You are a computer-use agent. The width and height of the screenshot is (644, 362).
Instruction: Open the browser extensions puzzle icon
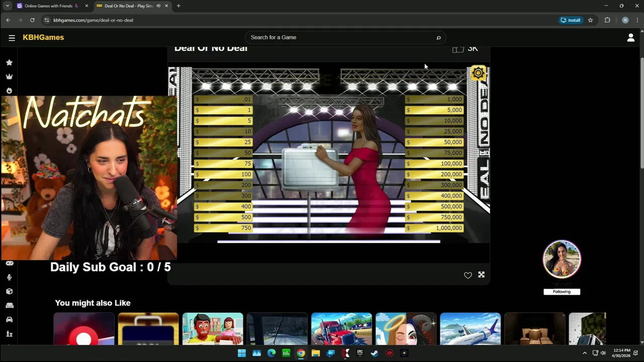pyautogui.click(x=607, y=20)
